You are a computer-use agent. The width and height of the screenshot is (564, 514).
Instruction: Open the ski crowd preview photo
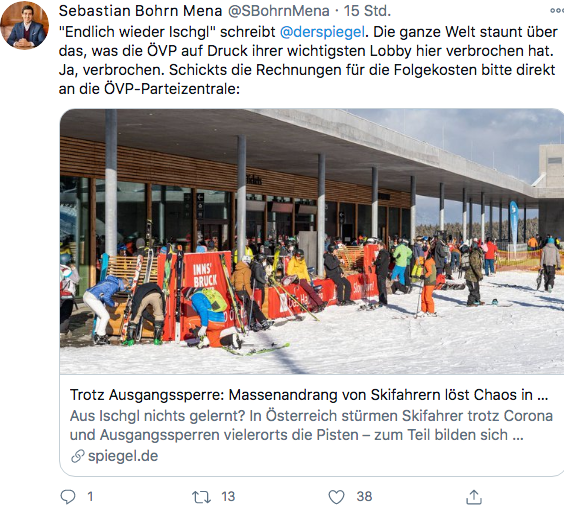point(312,241)
